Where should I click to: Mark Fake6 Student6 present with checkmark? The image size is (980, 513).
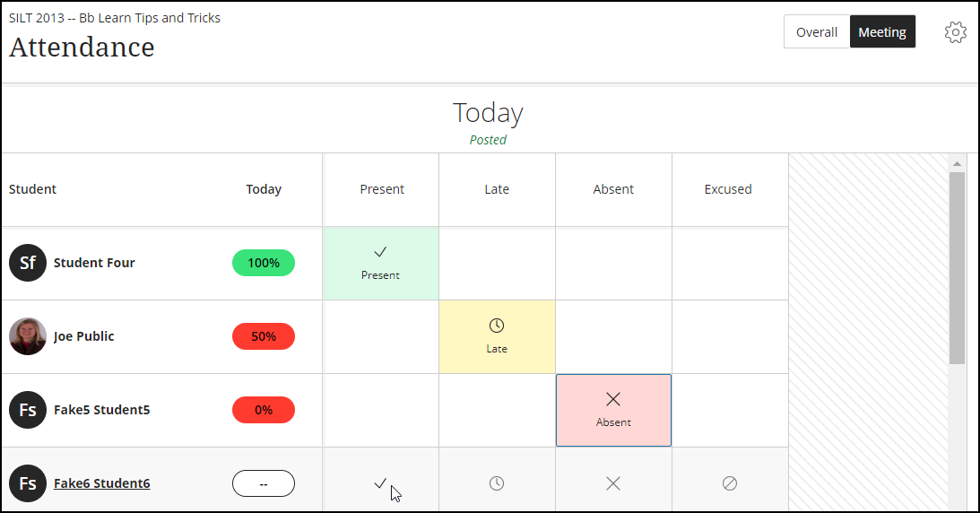(x=380, y=483)
